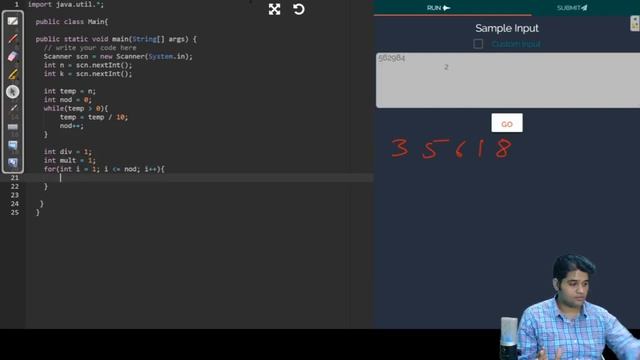The width and height of the screenshot is (640, 360).
Task: Click the 'int div = 1;' line
Action: (x=68, y=151)
